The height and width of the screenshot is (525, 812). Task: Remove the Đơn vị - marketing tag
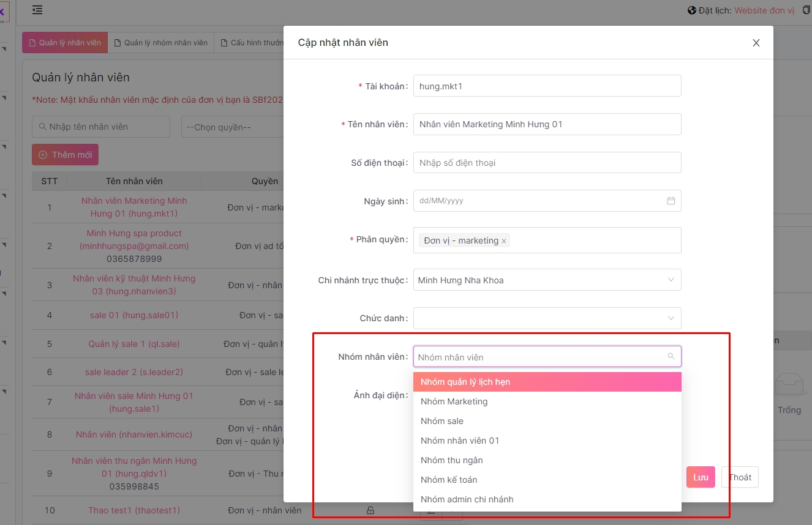[504, 241]
